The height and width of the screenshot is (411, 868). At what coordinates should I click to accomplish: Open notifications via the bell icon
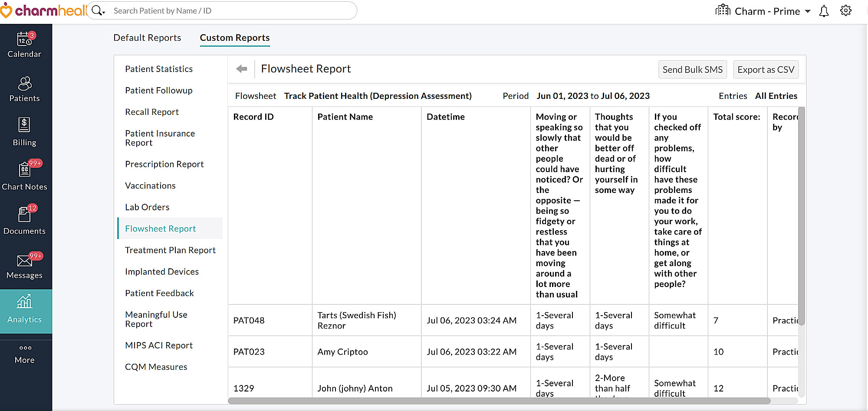(x=823, y=10)
